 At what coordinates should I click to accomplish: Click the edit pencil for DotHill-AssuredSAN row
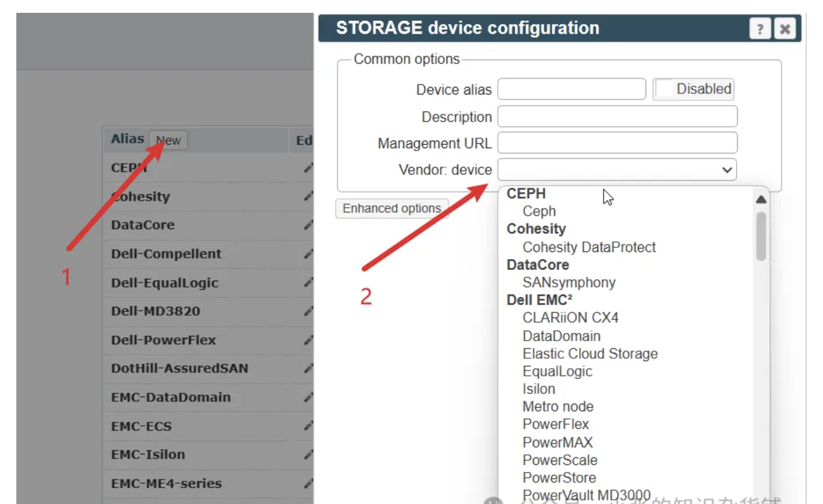[308, 369]
